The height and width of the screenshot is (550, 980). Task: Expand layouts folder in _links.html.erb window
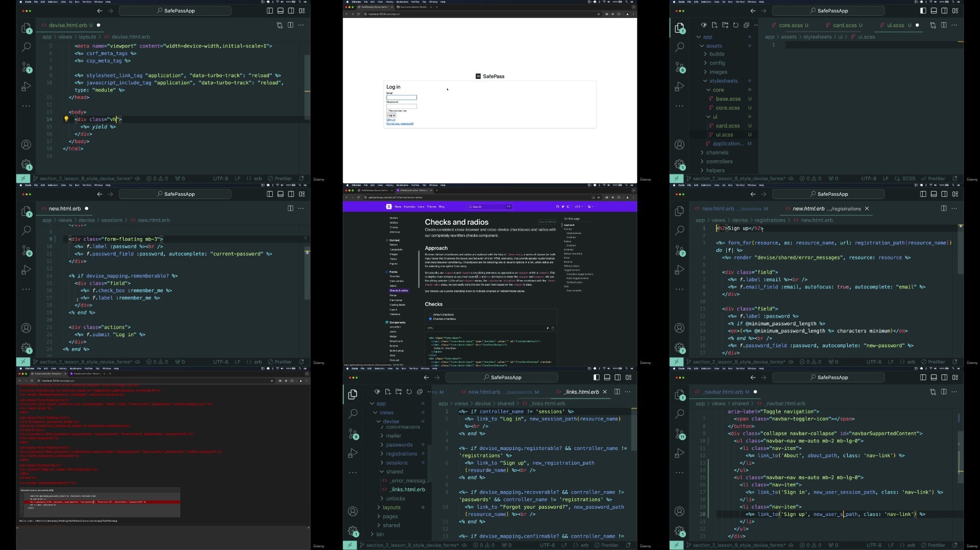(x=391, y=508)
